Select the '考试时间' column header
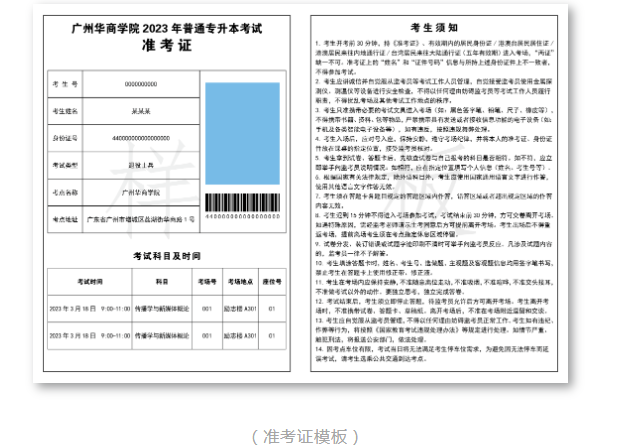This screenshot has width=619, height=448. click(90, 282)
